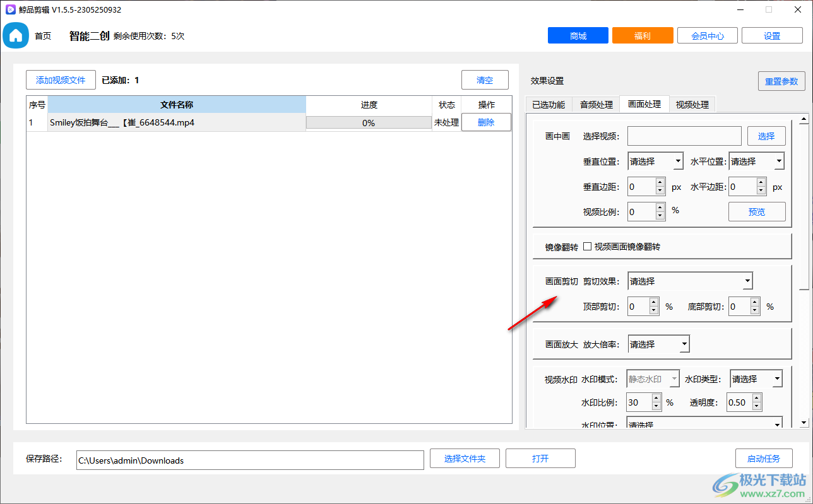The image size is (813, 504).
Task: Open the 会员中心 member center
Action: [708, 36]
